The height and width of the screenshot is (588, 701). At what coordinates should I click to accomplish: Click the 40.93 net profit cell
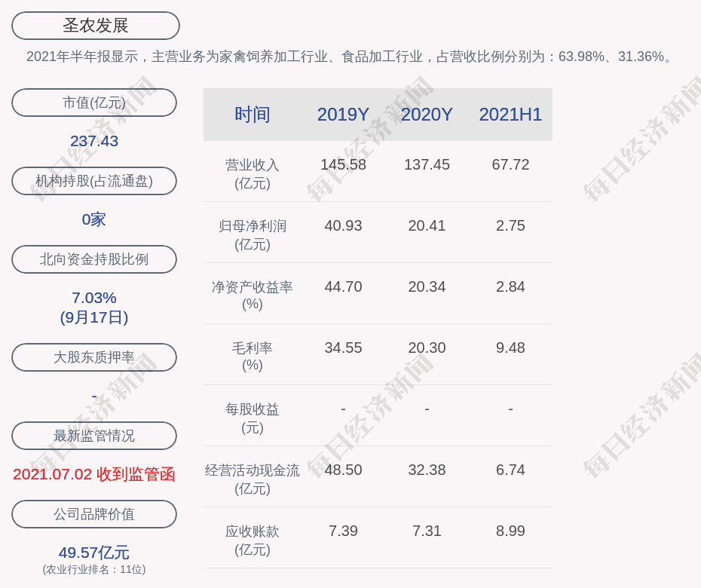[343, 226]
